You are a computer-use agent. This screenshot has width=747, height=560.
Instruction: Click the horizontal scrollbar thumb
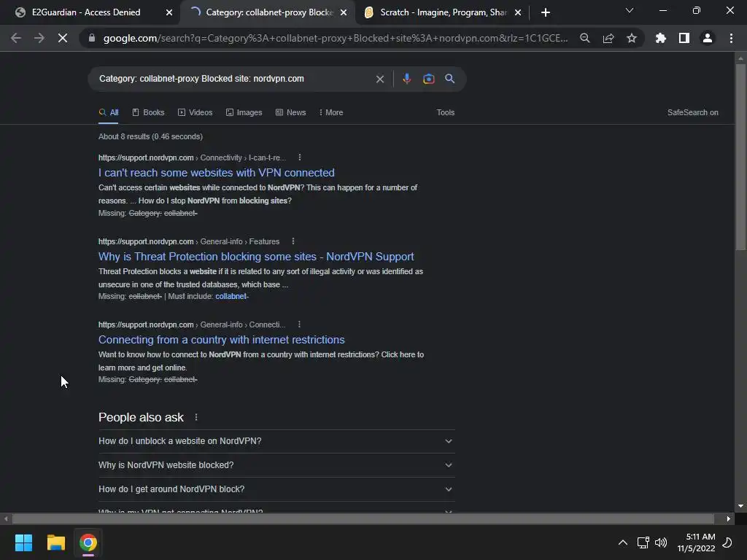click(363, 518)
